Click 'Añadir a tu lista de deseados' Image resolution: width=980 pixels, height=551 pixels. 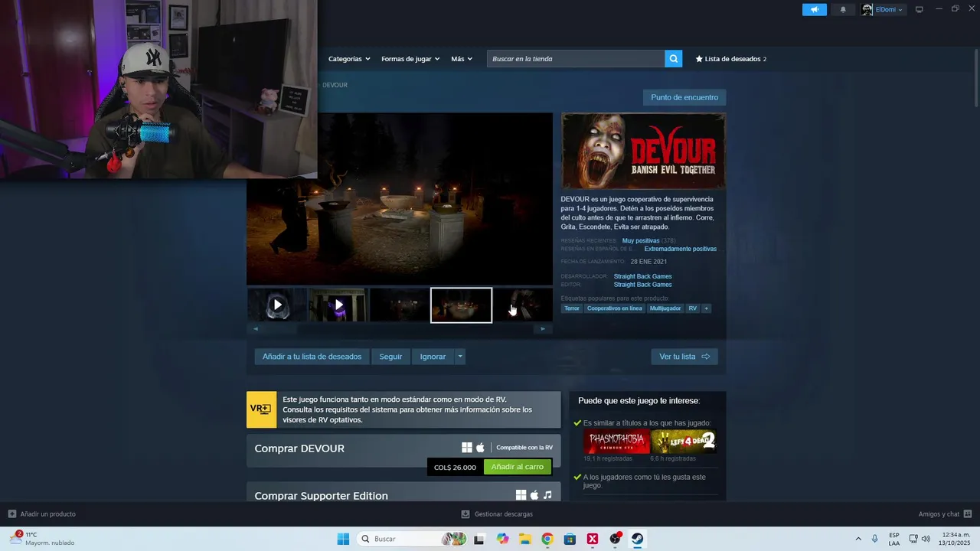click(312, 357)
